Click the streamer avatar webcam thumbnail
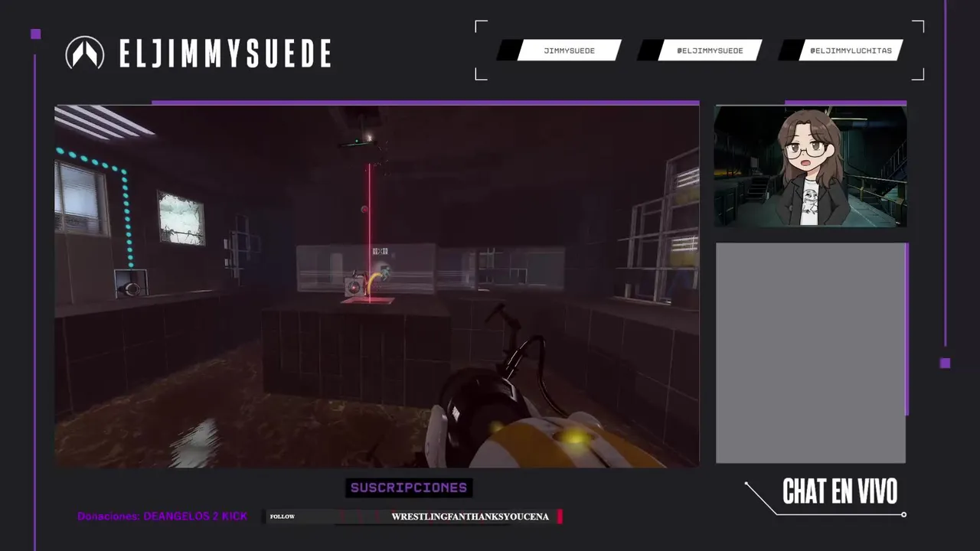This screenshot has width=980, height=551. (x=810, y=166)
